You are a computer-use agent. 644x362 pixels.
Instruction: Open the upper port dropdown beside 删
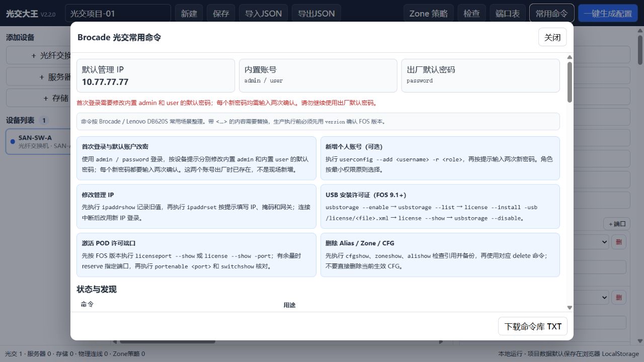coord(592,242)
